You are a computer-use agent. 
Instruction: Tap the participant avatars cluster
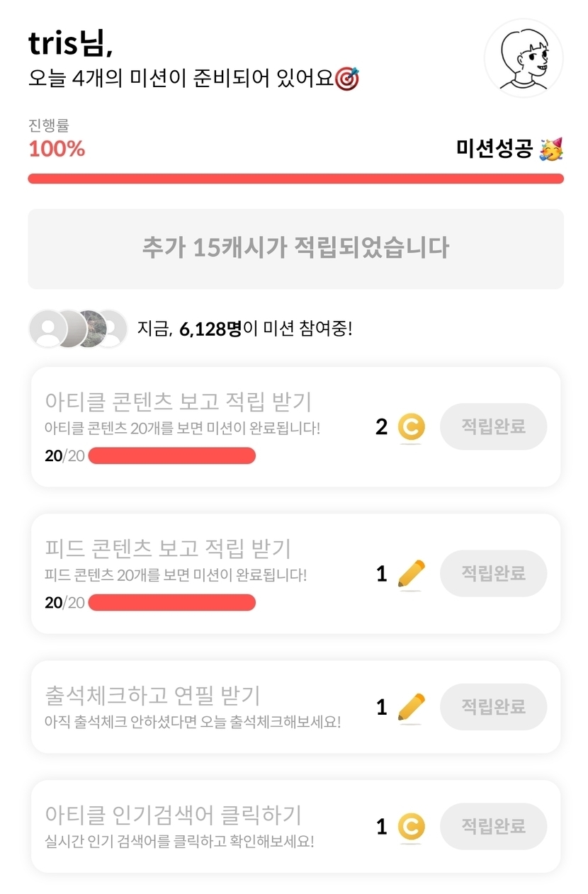pos(78,329)
